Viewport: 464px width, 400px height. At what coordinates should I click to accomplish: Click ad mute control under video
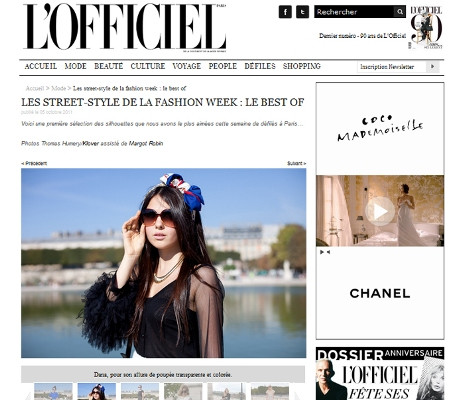tap(325, 252)
